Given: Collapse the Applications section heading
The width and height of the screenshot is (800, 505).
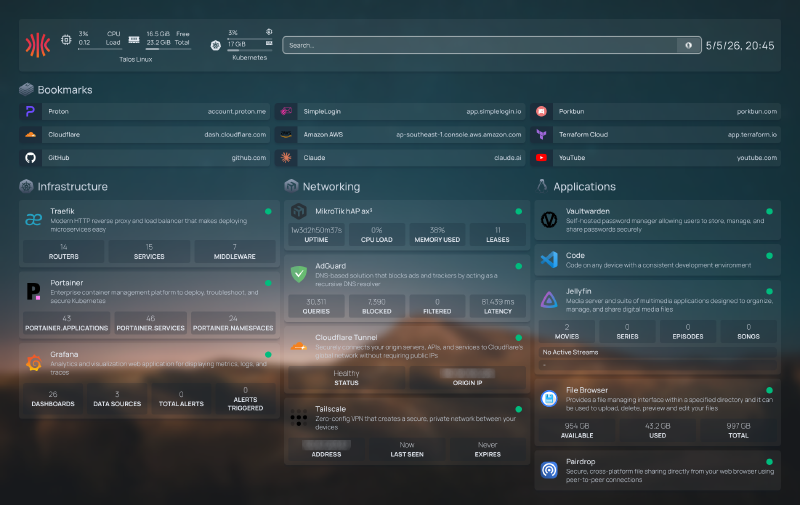Looking at the screenshot, I should pyautogui.click(x=584, y=187).
